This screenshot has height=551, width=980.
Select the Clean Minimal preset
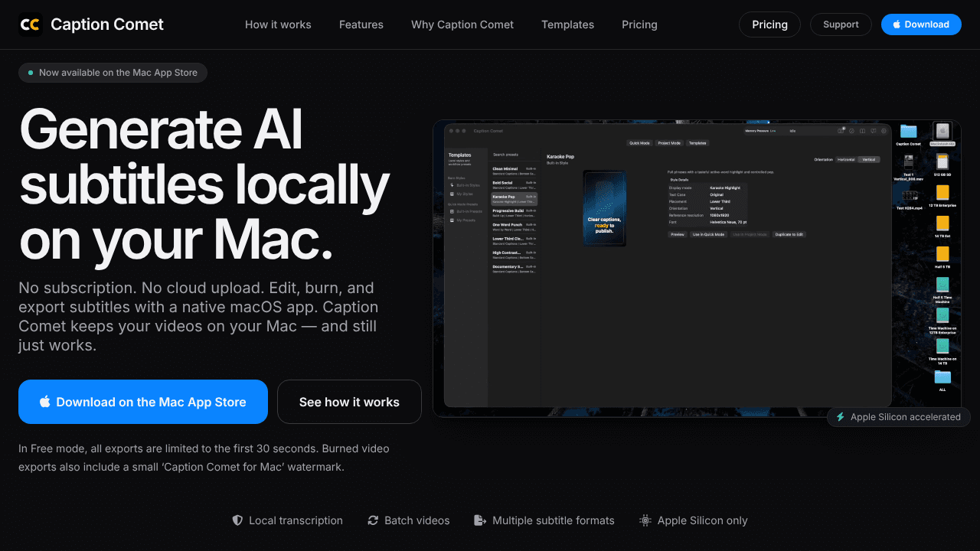pyautogui.click(x=514, y=171)
